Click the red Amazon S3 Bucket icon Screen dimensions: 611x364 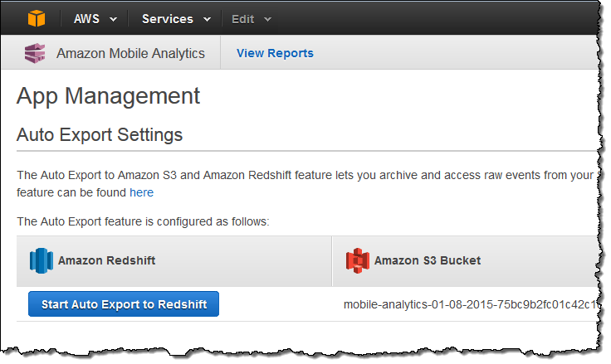click(x=357, y=260)
